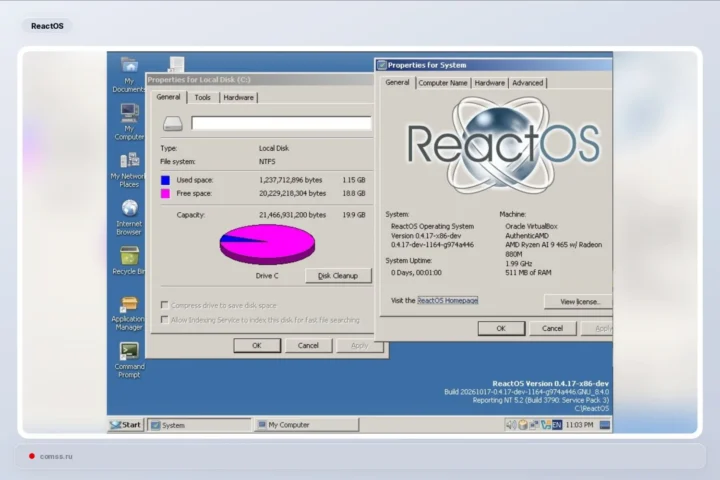Select the General tab in System properties
This screenshot has width=720, height=480.
coord(397,83)
